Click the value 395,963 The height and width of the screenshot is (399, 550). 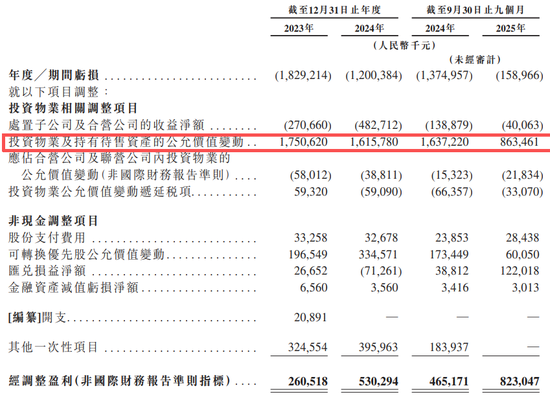coord(378,347)
